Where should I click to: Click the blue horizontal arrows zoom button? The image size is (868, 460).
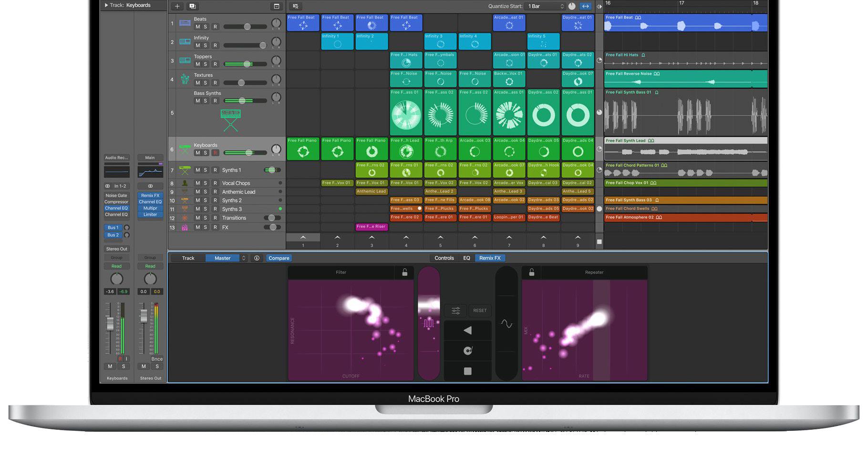[x=585, y=6]
